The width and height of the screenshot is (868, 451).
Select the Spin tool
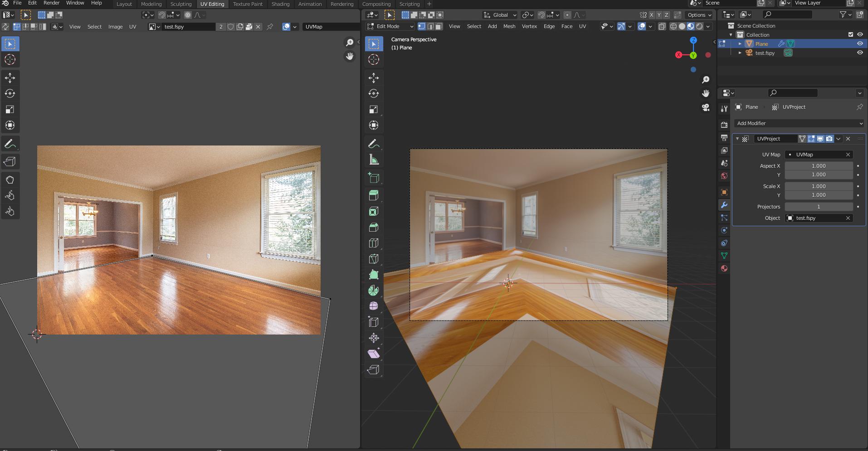(x=374, y=291)
